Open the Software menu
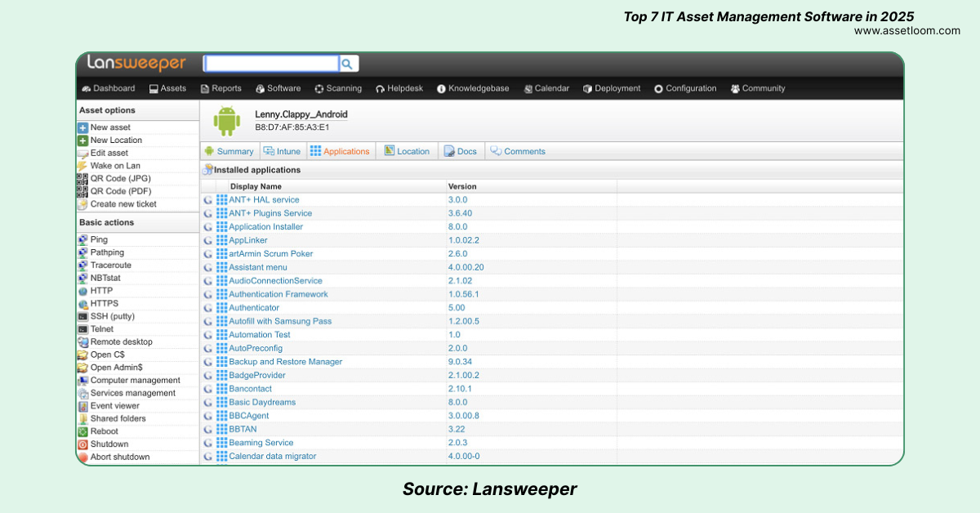The height and width of the screenshot is (513, 980). click(278, 88)
